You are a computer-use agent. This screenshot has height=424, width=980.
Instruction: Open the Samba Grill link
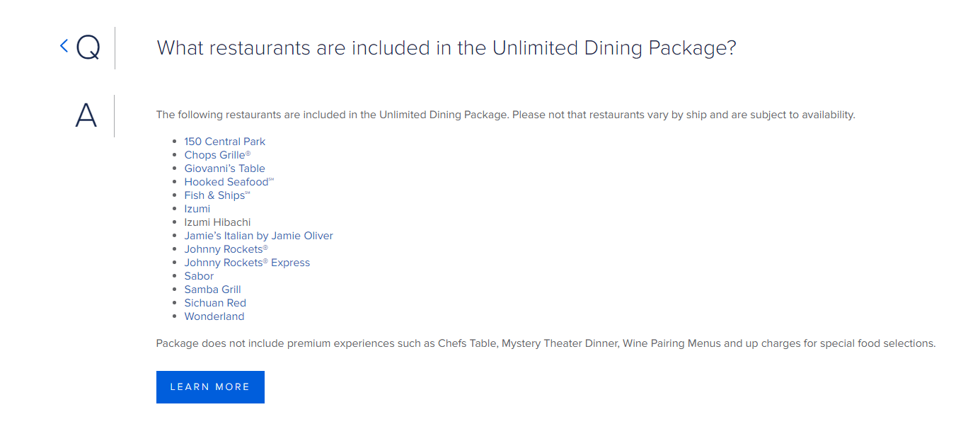pos(213,290)
